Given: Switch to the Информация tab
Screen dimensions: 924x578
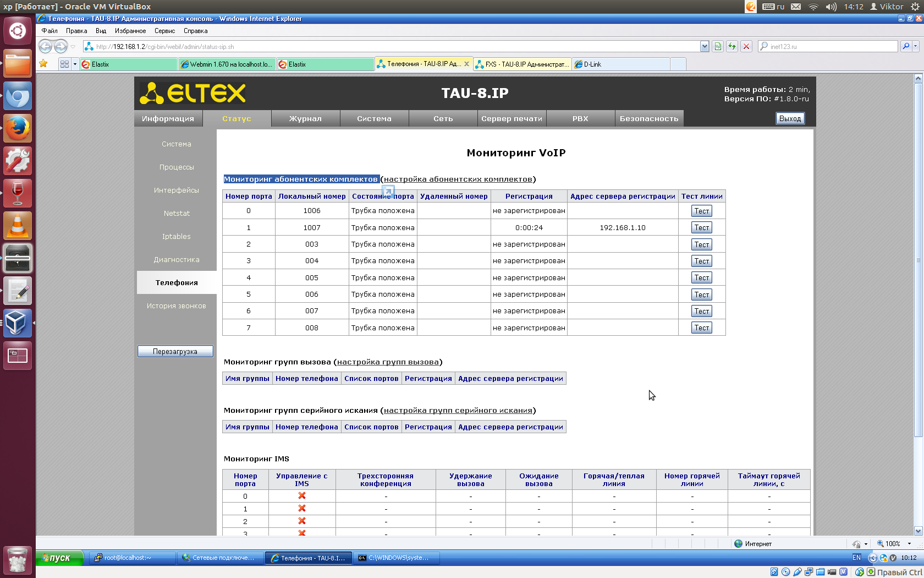Looking at the screenshot, I should [168, 118].
